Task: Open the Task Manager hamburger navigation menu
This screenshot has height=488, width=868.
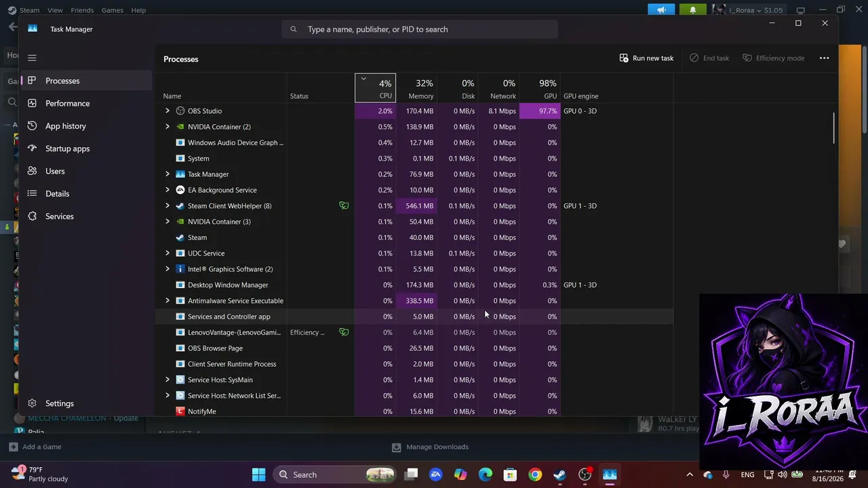Action: [32, 58]
